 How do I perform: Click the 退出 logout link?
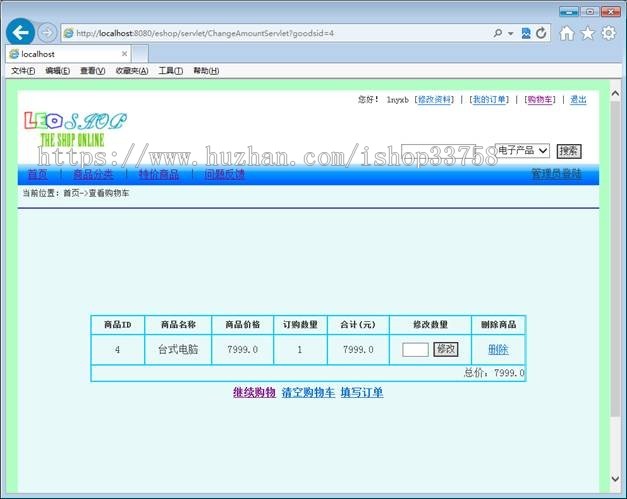578,100
